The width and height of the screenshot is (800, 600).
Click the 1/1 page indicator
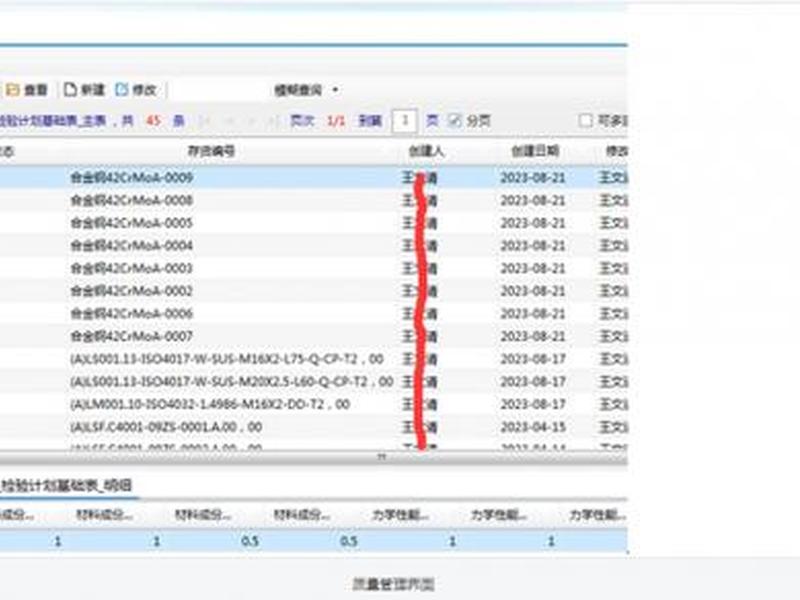click(x=336, y=121)
